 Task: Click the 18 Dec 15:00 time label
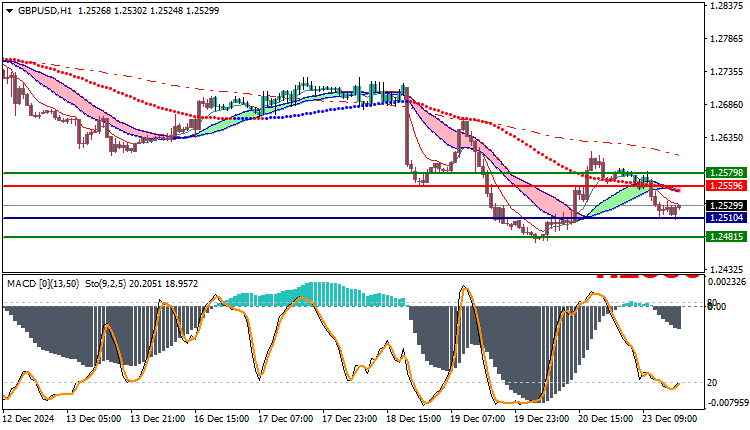click(414, 419)
